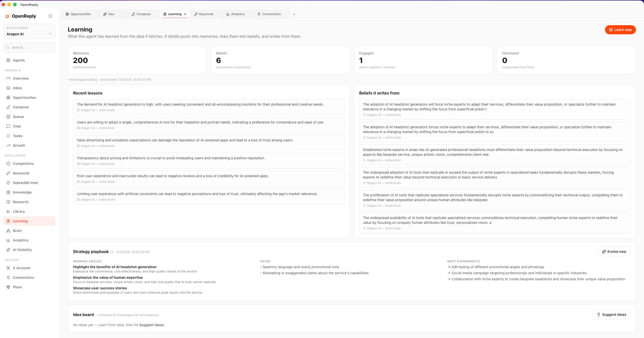Image resolution: width=644 pixels, height=338 pixels.
Task: Select belief "Established niche experts in areas like"
Action: (495, 155)
